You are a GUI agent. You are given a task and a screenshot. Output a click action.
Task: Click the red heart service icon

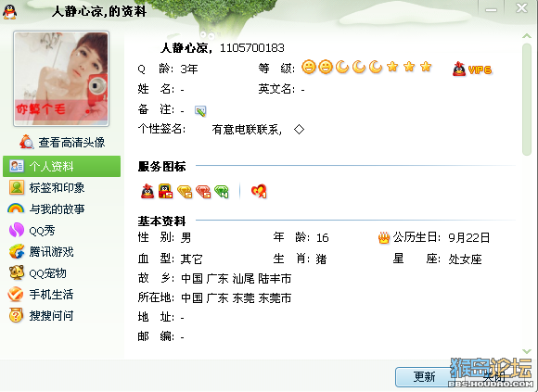click(259, 191)
